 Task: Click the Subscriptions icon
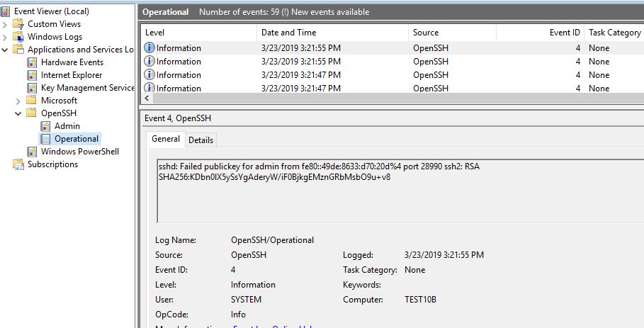coord(18,164)
